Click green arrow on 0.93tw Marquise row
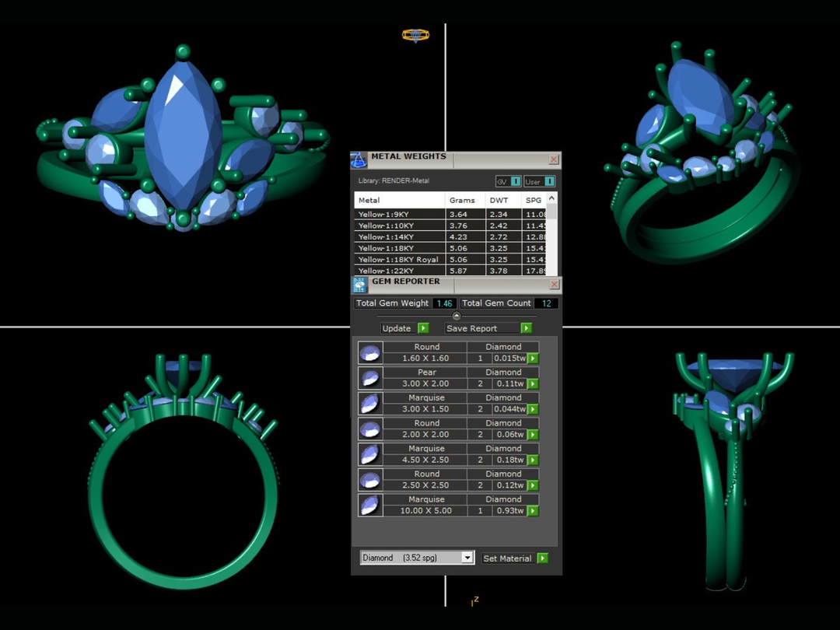Viewport: 840px width, 630px height. (533, 510)
